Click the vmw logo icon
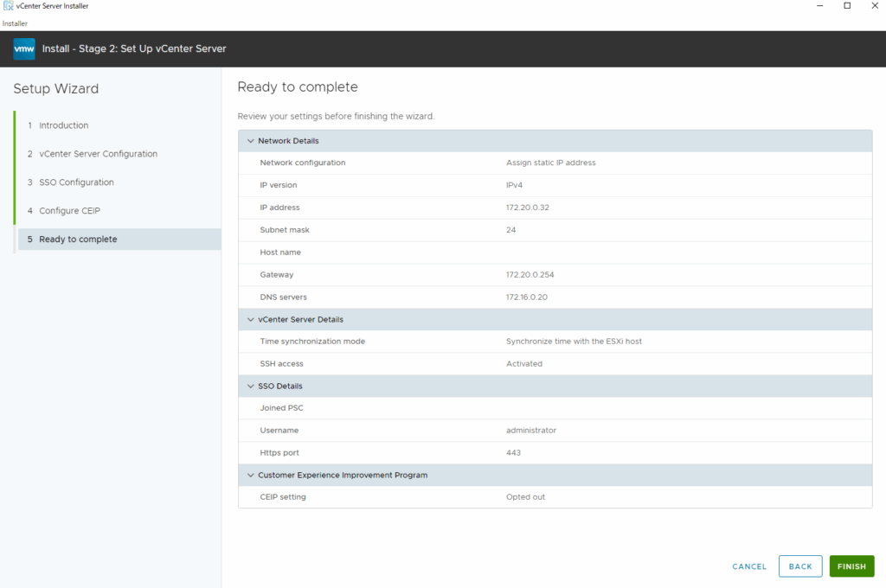The height and width of the screenshot is (588, 886). (24, 49)
